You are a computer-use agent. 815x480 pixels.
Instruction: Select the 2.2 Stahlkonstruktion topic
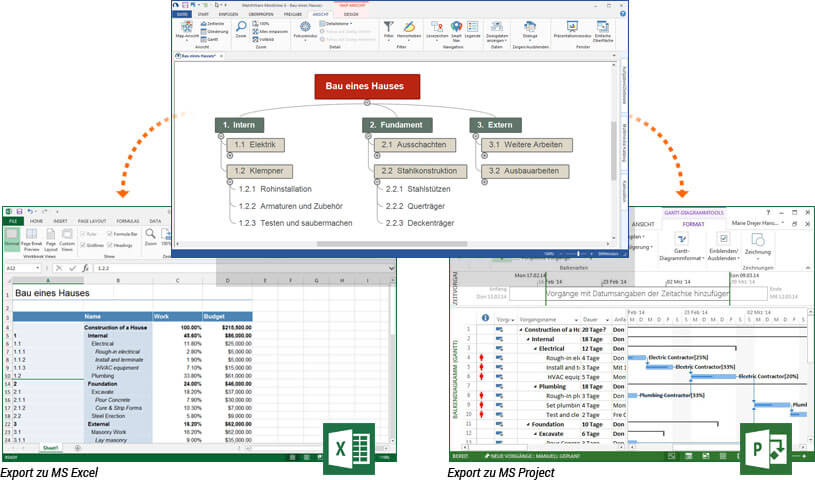click(x=420, y=171)
